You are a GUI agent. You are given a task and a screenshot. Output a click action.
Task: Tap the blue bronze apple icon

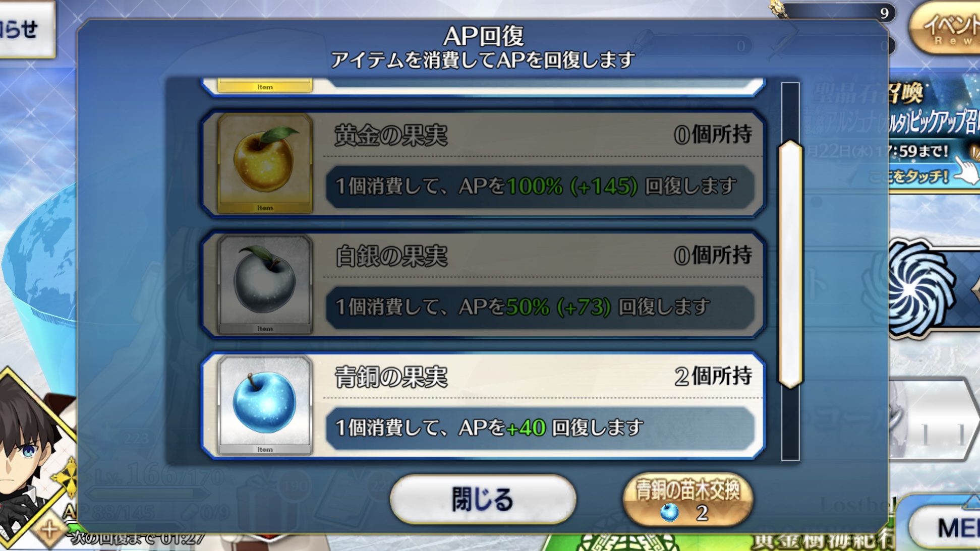tap(265, 405)
